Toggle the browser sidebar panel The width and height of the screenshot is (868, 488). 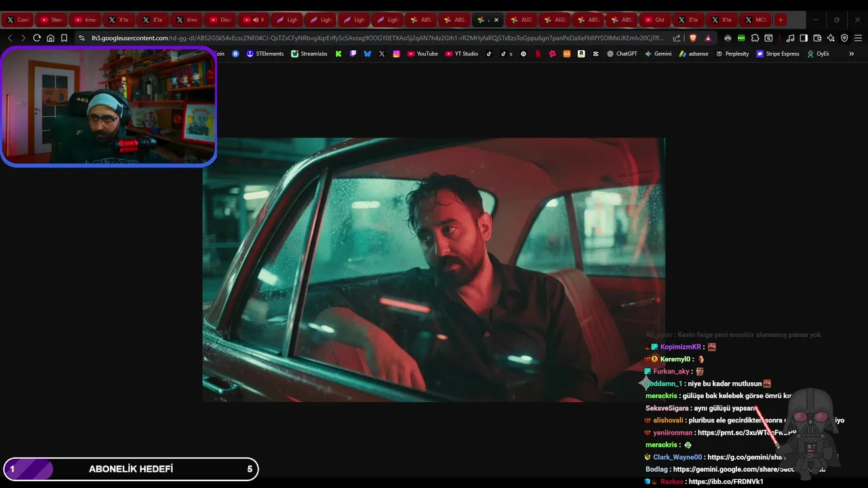(x=804, y=38)
